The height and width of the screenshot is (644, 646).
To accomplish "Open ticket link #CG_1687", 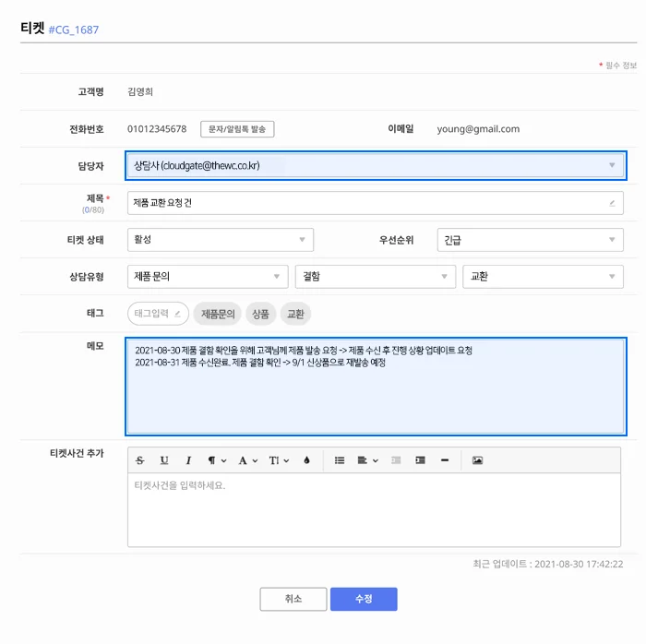I will pos(74,30).
